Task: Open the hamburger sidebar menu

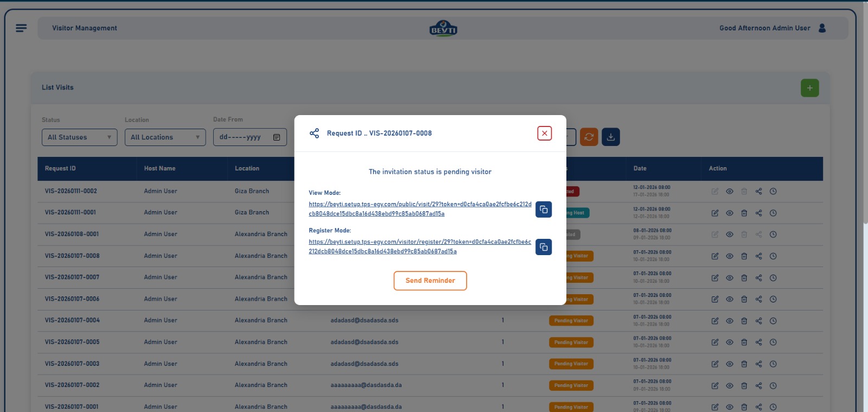Action: click(x=21, y=28)
